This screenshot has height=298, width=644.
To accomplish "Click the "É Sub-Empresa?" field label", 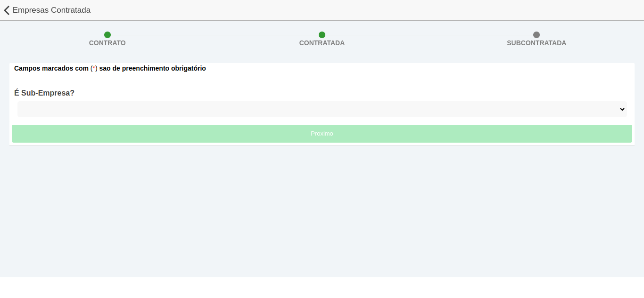I will [44, 93].
